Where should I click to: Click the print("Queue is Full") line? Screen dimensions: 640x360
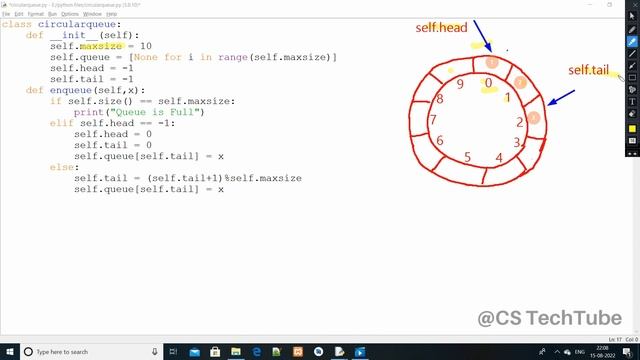pos(139,112)
